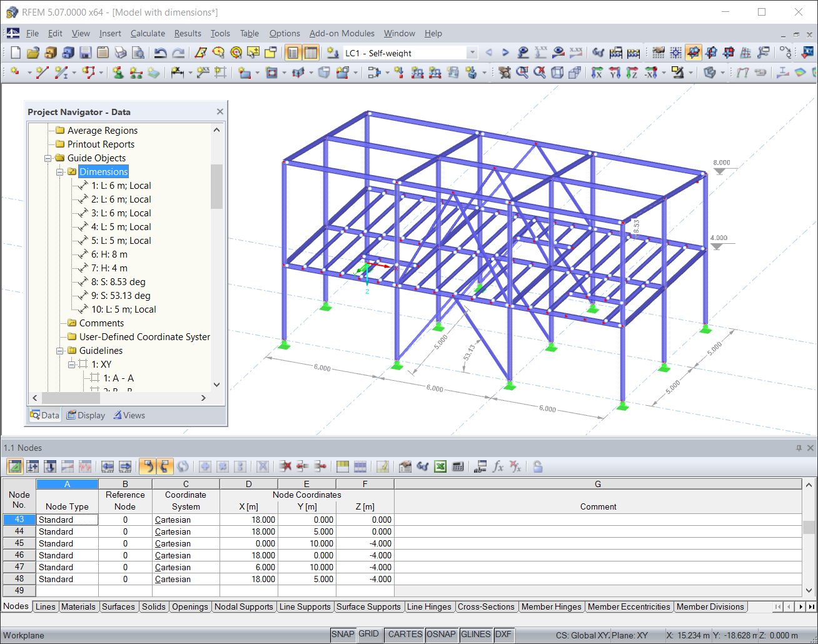Viewport: 818px width, 644px height.
Task: Close the Project Navigator panel
Action: 220,111
